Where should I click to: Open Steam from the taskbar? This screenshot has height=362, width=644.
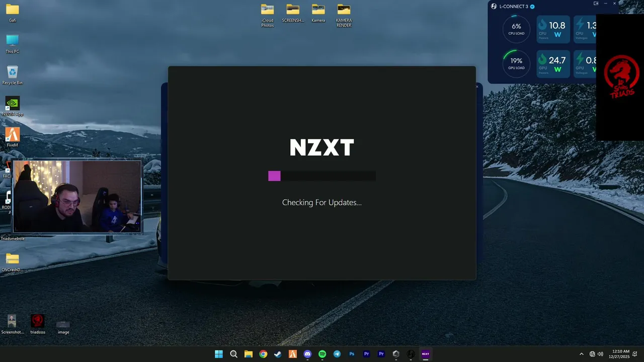coord(278,354)
